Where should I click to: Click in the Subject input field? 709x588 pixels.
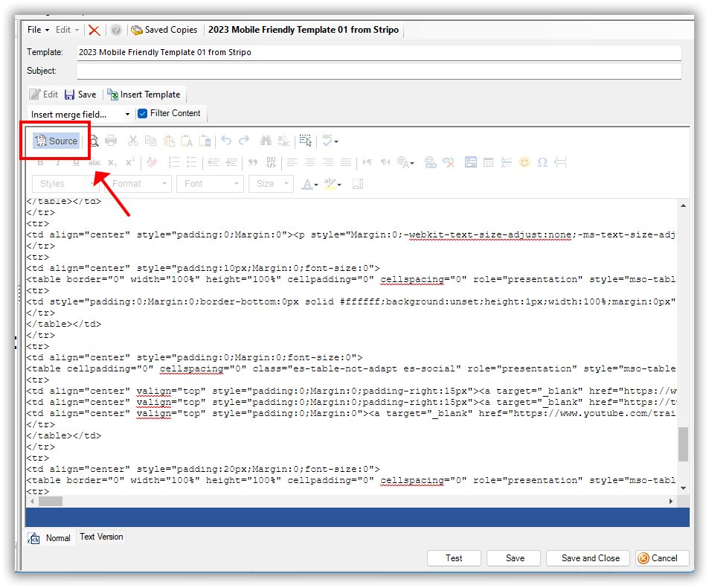point(379,71)
